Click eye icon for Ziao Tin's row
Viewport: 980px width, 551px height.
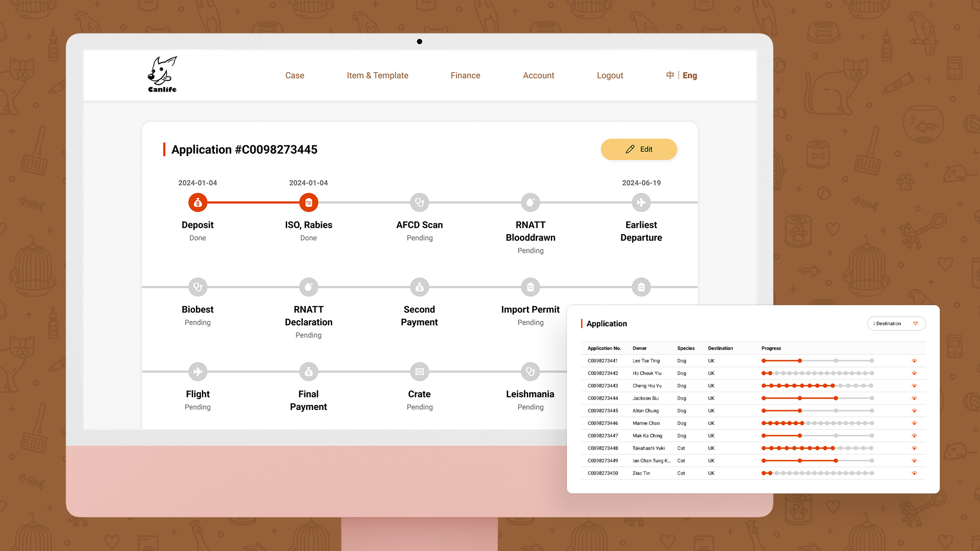pos(914,473)
